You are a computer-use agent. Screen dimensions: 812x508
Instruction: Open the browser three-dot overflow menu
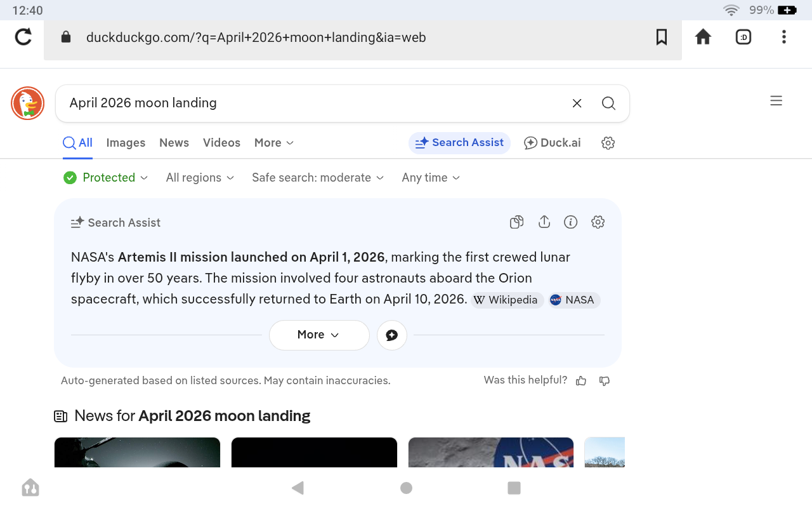pos(784,37)
